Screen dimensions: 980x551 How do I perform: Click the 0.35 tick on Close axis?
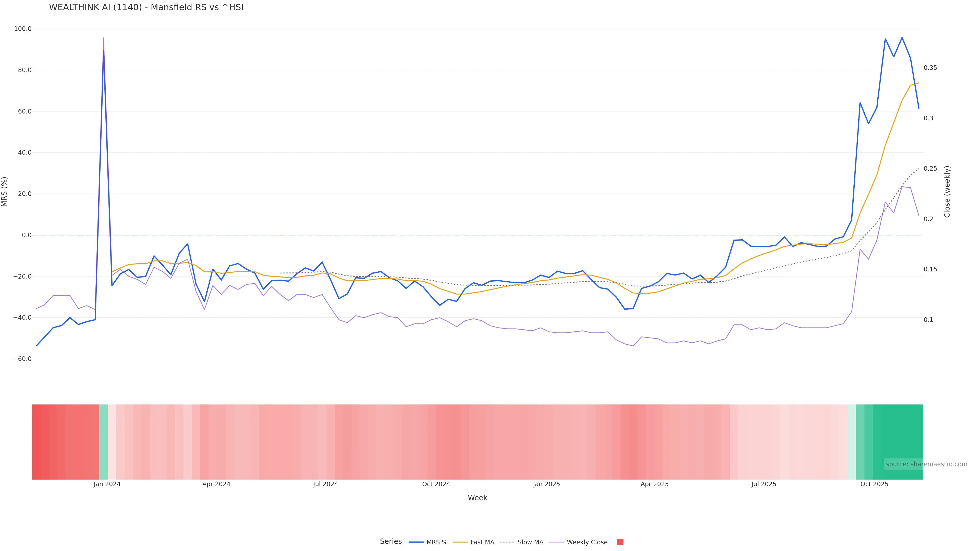click(x=930, y=68)
